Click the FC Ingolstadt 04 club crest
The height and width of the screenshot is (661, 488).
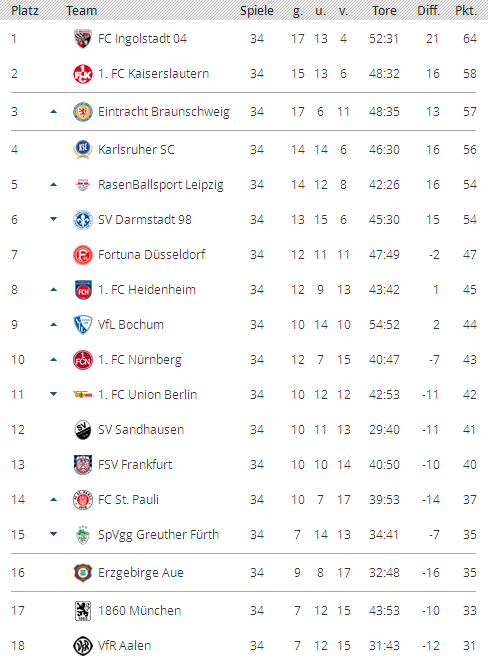(83, 39)
